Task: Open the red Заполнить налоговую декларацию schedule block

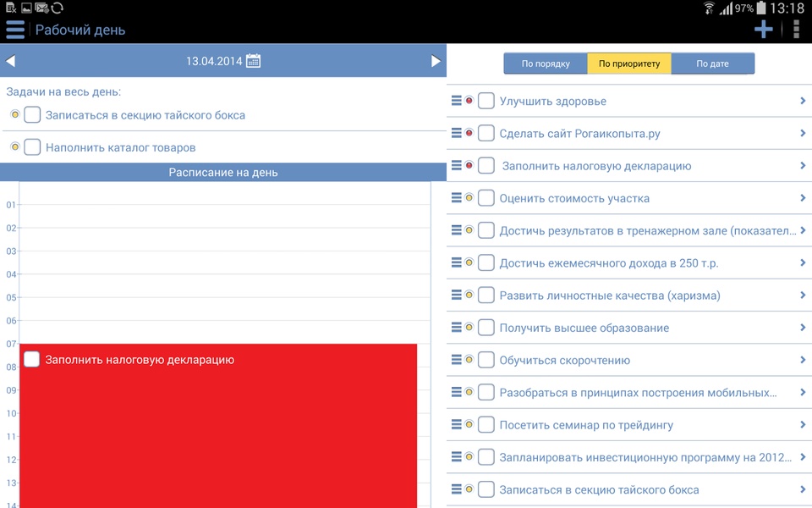Action: (218, 426)
